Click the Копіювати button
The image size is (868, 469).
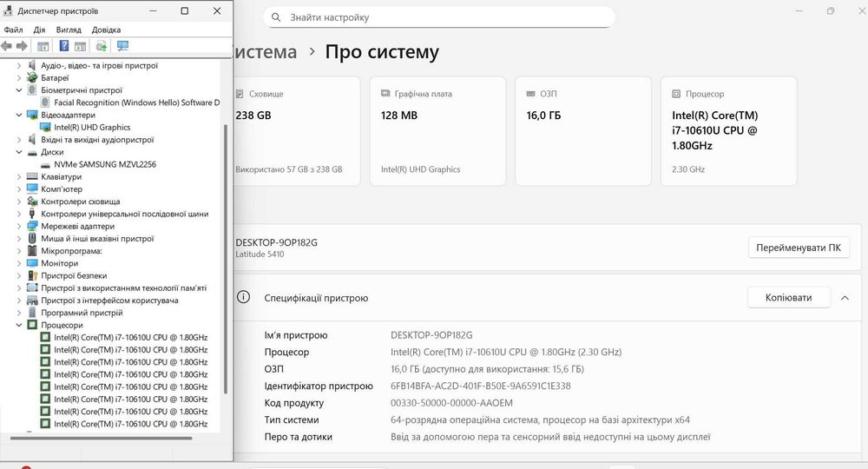(788, 298)
